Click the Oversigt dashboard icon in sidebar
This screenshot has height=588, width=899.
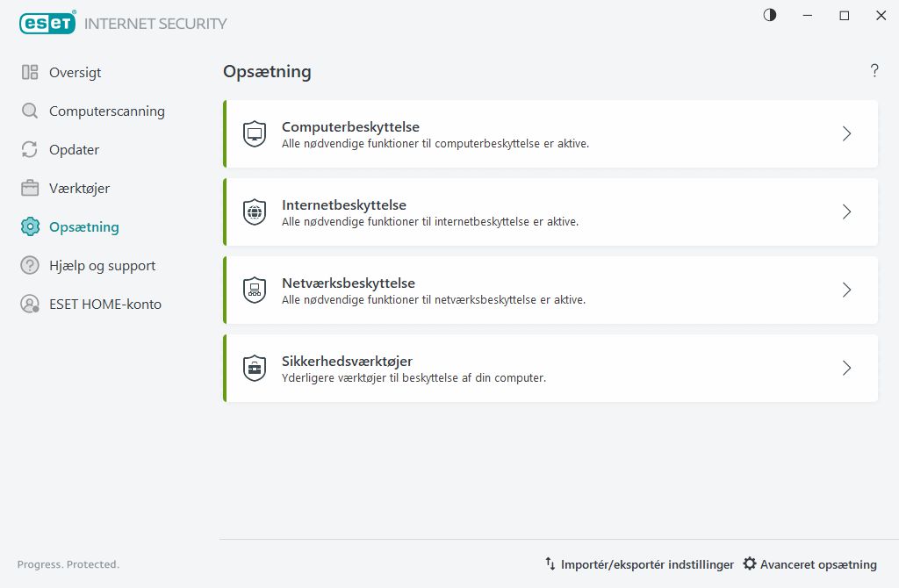click(30, 73)
